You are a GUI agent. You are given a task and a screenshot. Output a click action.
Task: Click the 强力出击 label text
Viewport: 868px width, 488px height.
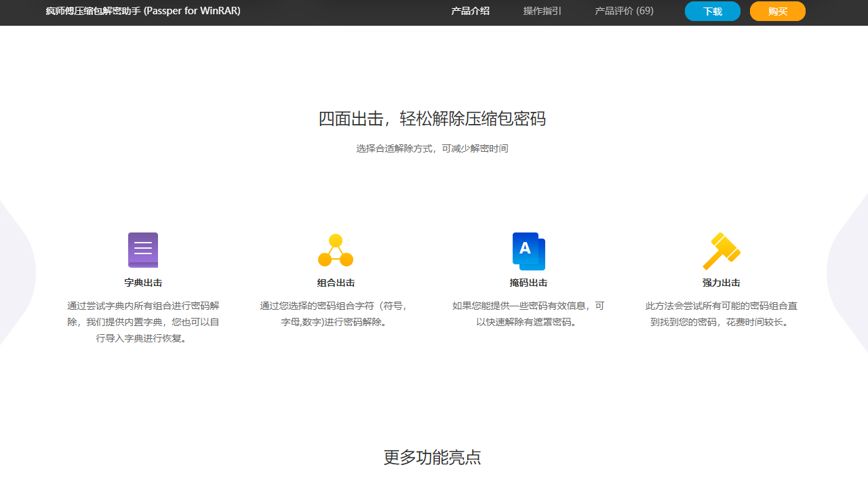pyautogui.click(x=721, y=283)
